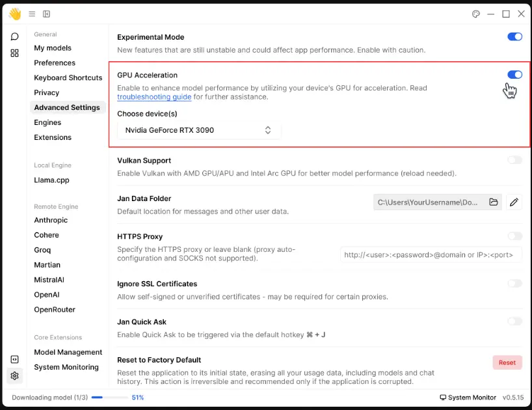Open the chat threads icon in sidebar
The height and width of the screenshot is (410, 532).
click(14, 36)
